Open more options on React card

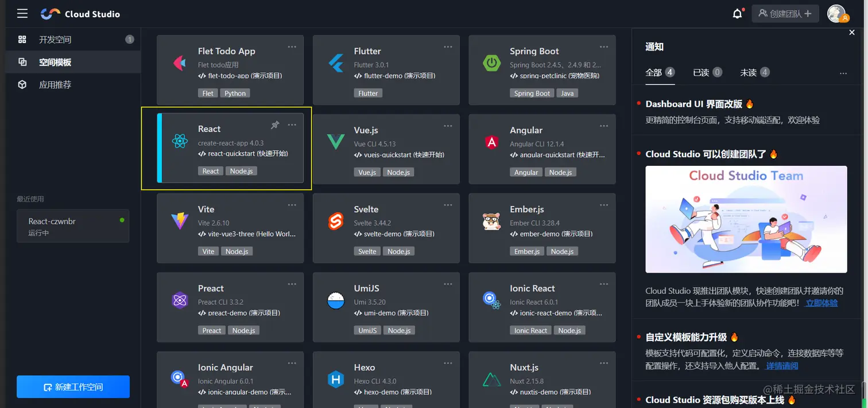(x=292, y=125)
